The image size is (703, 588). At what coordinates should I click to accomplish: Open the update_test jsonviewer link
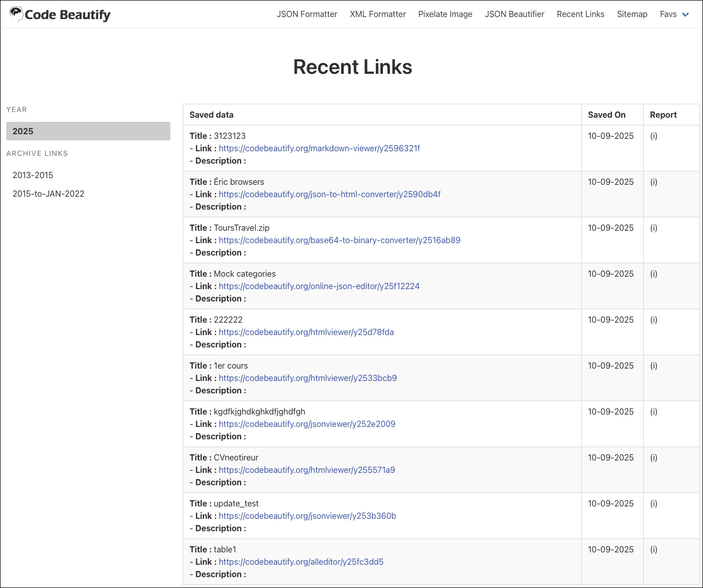pyautogui.click(x=307, y=516)
